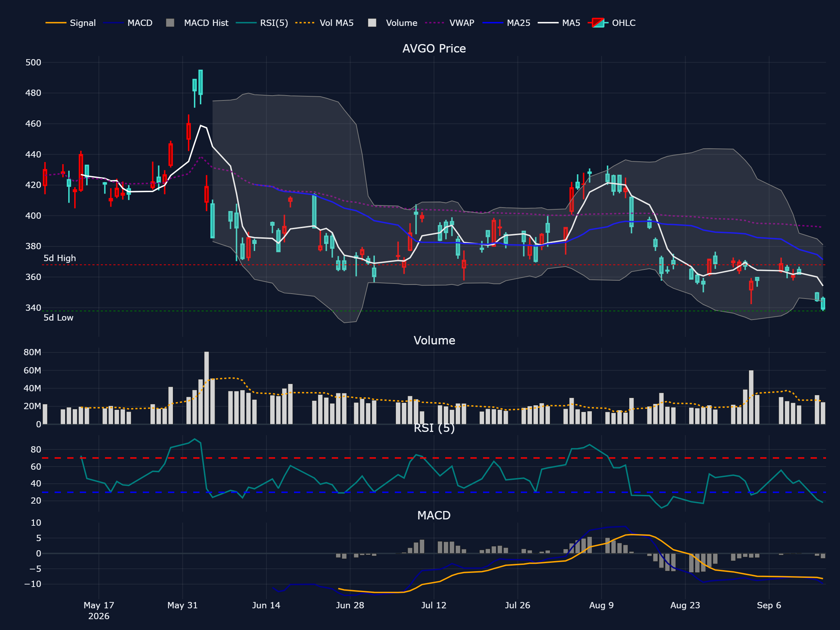This screenshot has width=840, height=630.
Task: Click the May 31 x-axis label
Action: 183,605
